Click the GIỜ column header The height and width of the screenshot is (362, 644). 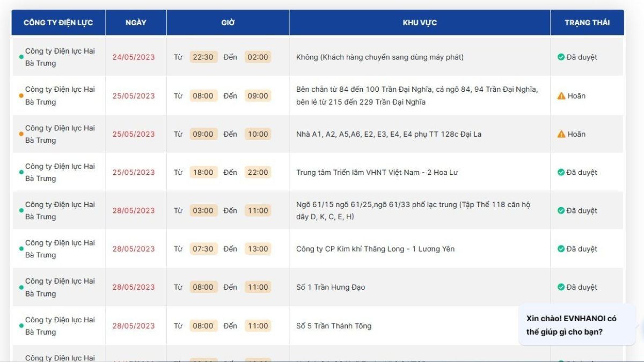click(228, 23)
